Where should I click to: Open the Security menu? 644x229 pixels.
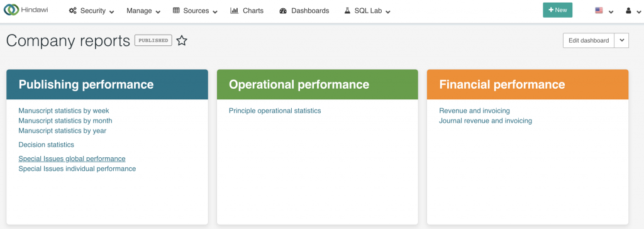(92, 11)
